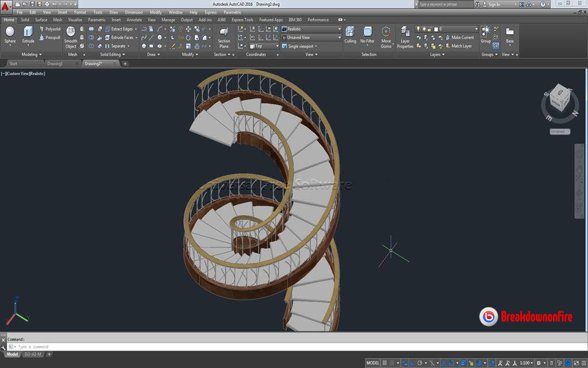Toggle polar tracking in status bar

(420, 363)
